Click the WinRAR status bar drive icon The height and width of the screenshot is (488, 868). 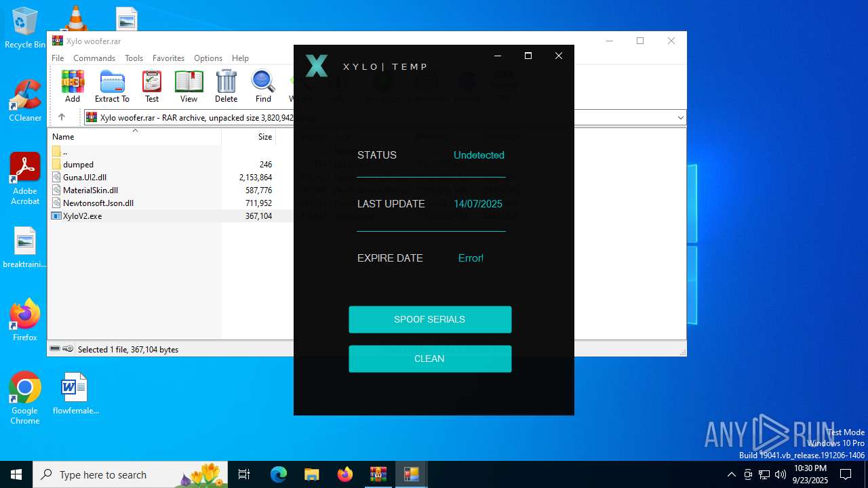55,349
